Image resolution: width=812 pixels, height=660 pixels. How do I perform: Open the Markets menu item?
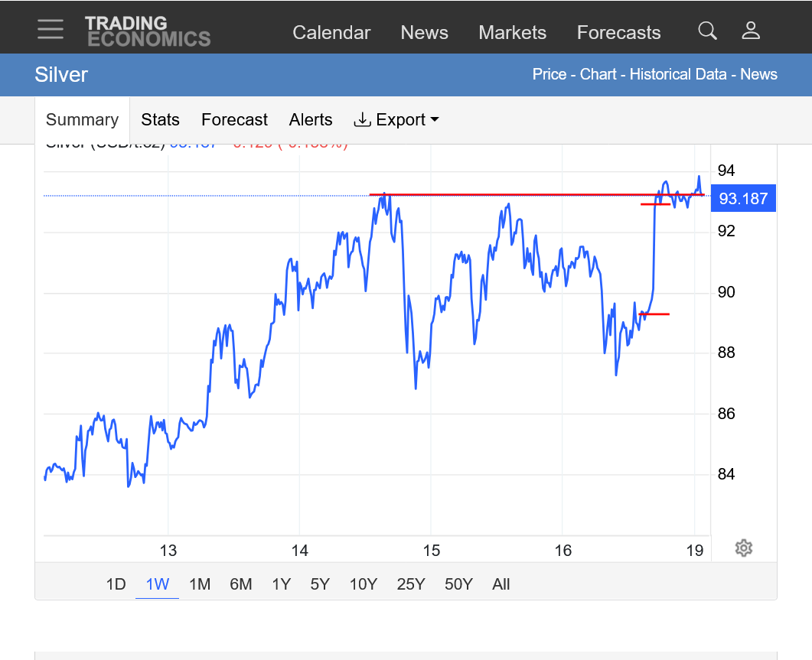[x=512, y=33]
